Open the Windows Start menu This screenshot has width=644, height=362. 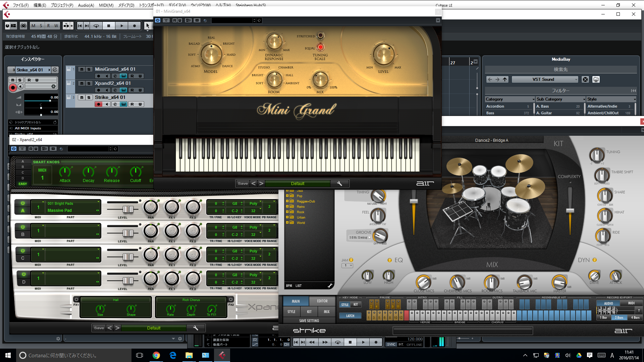(8, 355)
